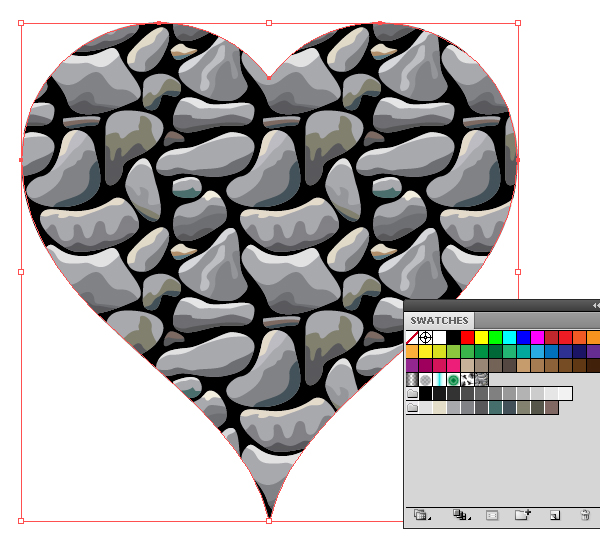This screenshot has width=600, height=560.
Task: Choose the light orange-tan swatch in third row
Action: (x=523, y=366)
